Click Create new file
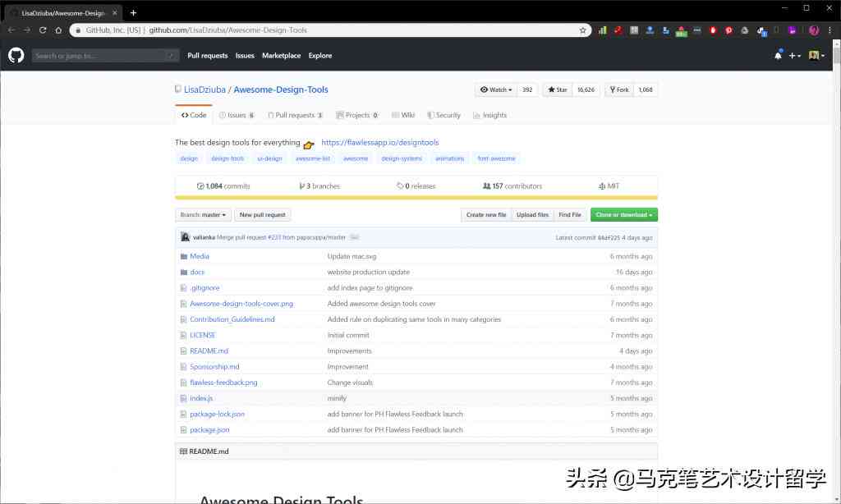Viewport: 841px width, 504px height. [x=486, y=214]
